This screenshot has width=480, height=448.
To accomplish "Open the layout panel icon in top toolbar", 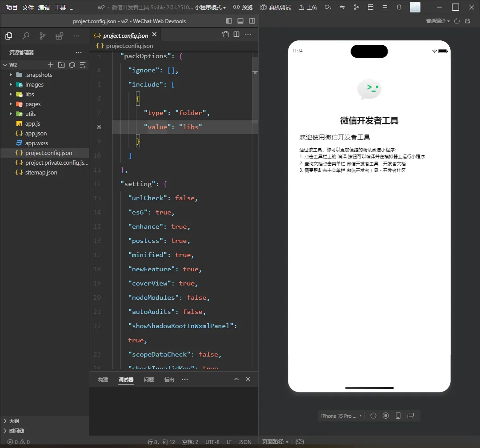I will (370, 7).
